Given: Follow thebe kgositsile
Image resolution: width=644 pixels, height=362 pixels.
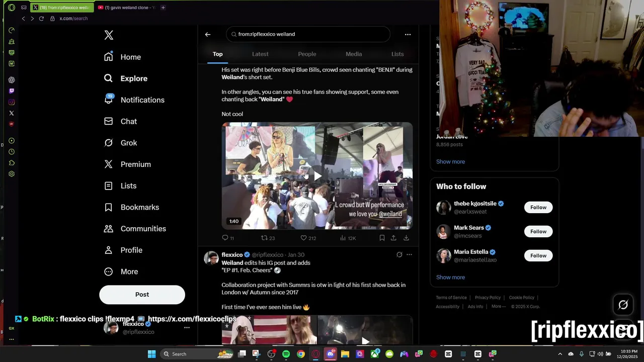Looking at the screenshot, I should click(538, 207).
